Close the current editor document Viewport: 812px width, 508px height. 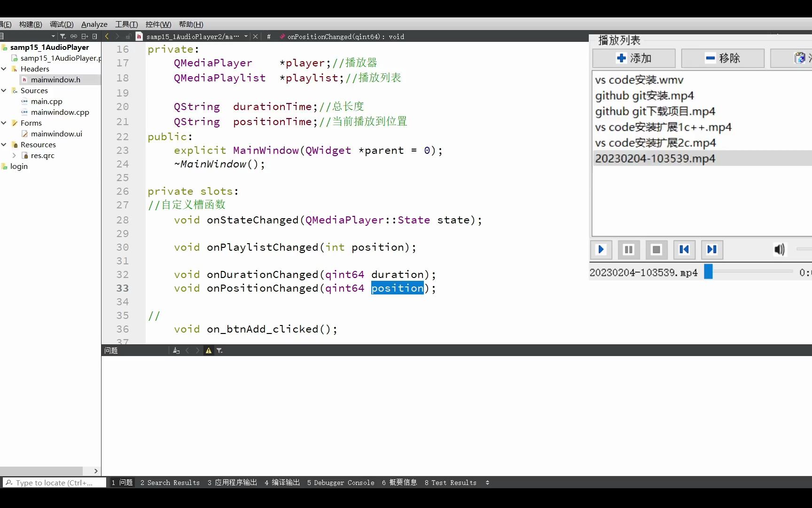pyautogui.click(x=256, y=36)
